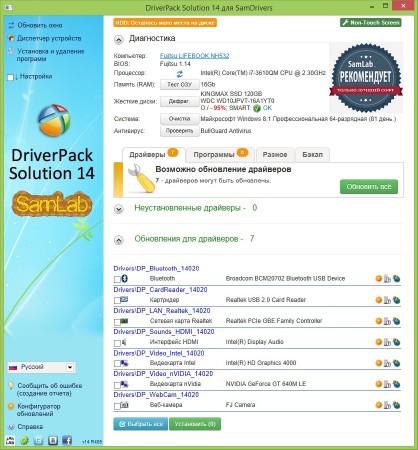The height and width of the screenshot is (450, 418).
Task: Click the orange gear icon in the Bluetooth row
Action: tap(379, 279)
